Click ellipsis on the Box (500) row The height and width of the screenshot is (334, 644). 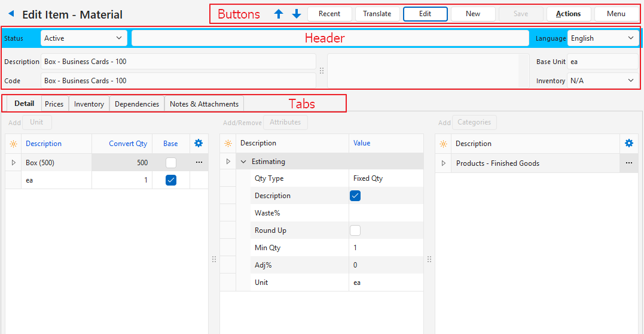click(x=199, y=162)
